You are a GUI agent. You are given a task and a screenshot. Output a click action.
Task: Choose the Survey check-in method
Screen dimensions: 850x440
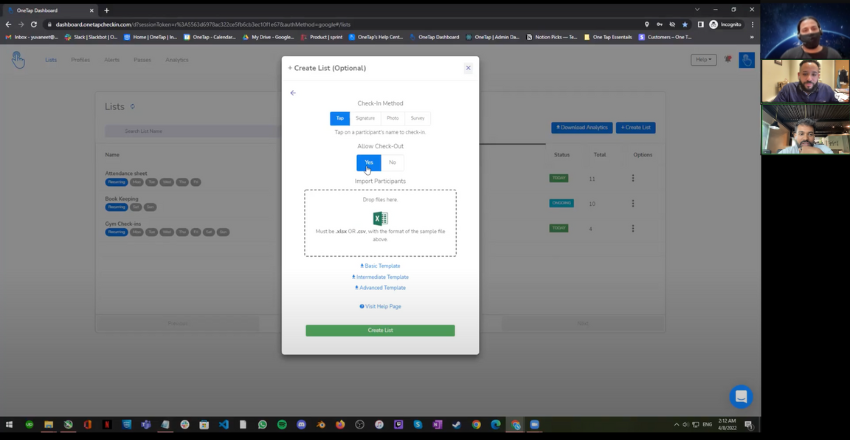click(417, 118)
